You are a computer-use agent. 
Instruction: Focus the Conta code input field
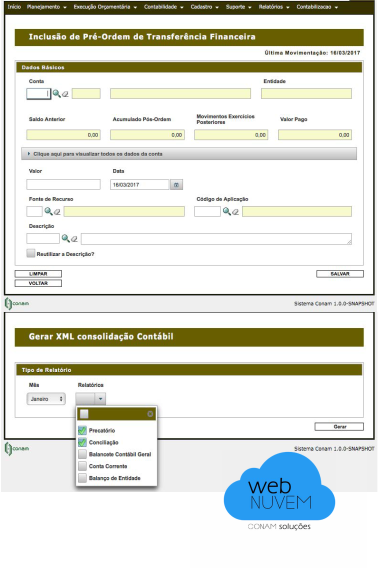point(38,94)
